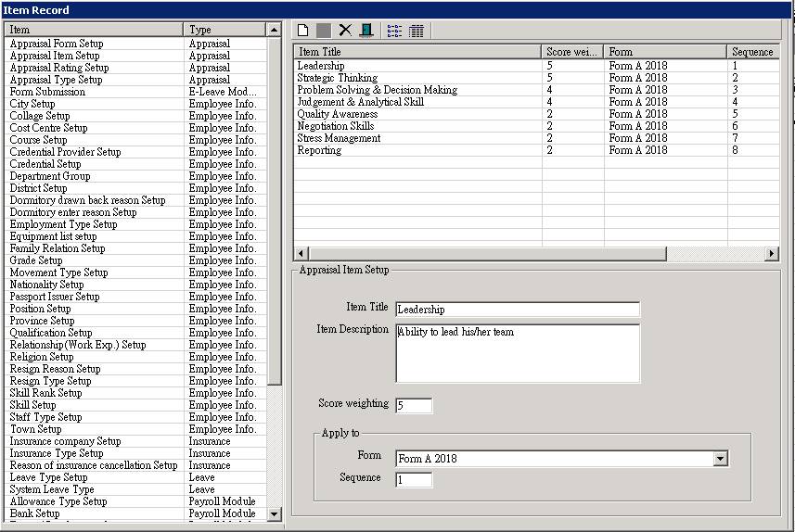Select the Reporting row in grid
The width and height of the screenshot is (795, 532).
coord(536,150)
